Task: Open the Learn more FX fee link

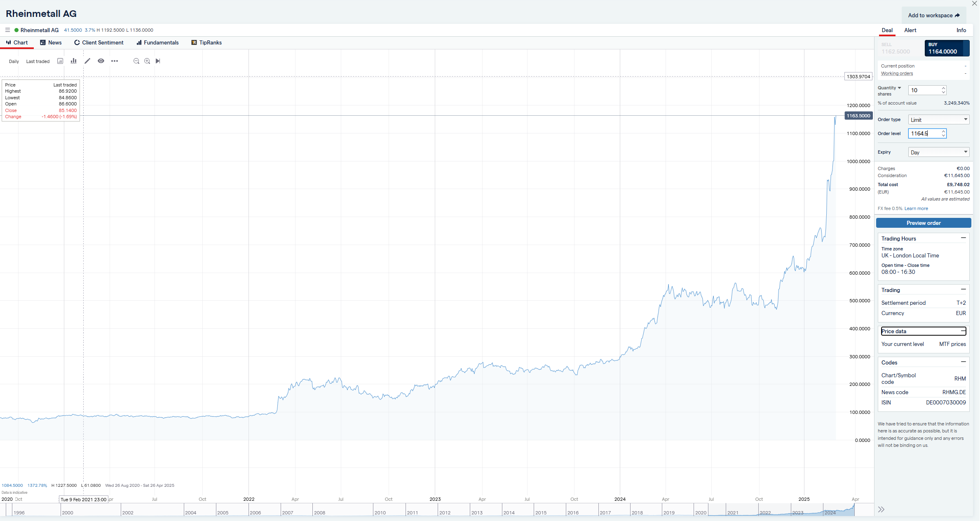Action: coord(916,208)
